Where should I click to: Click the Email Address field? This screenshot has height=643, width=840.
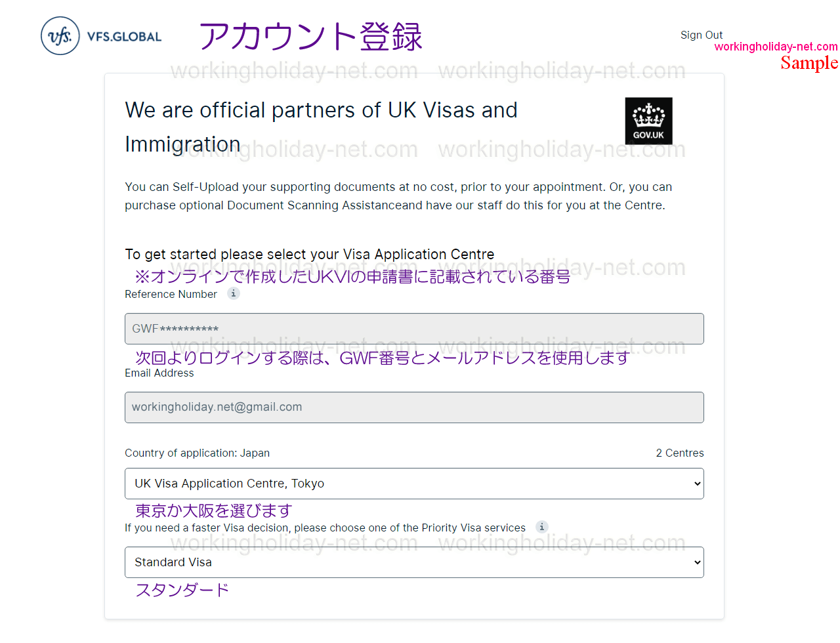pyautogui.click(x=414, y=407)
